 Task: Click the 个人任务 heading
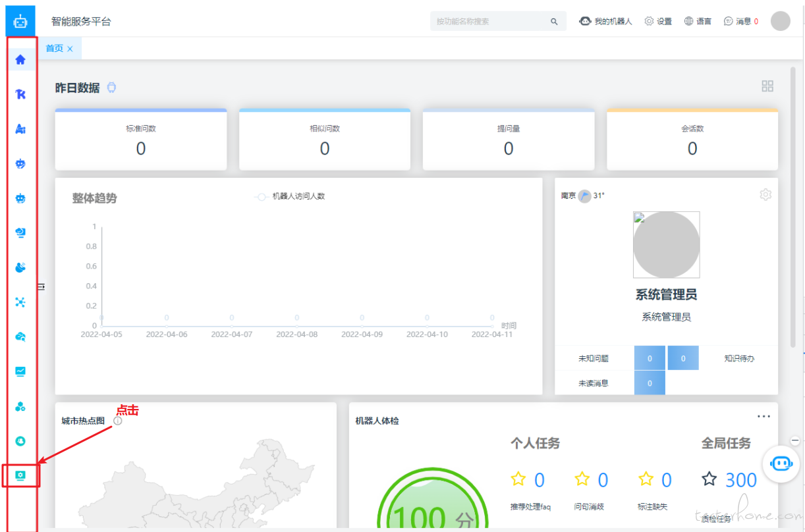click(x=535, y=443)
